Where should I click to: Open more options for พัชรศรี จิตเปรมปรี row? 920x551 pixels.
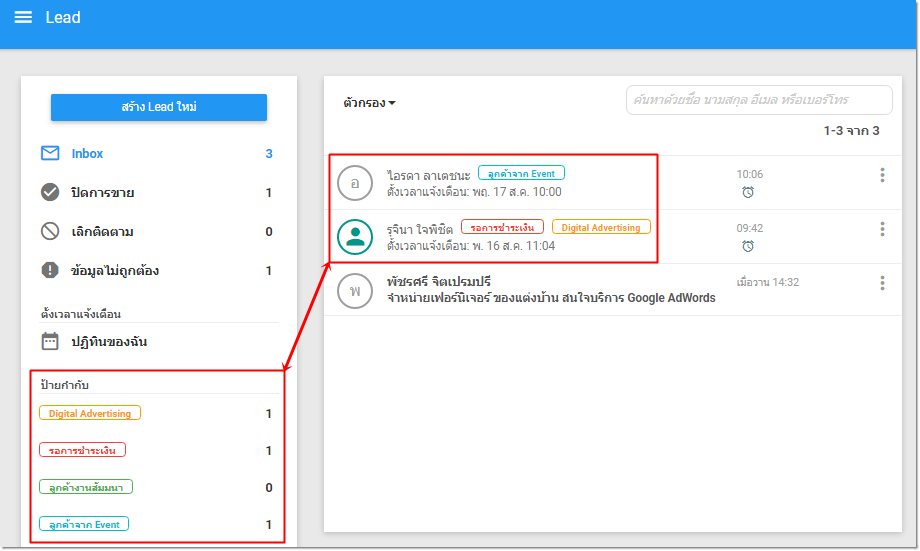882,283
